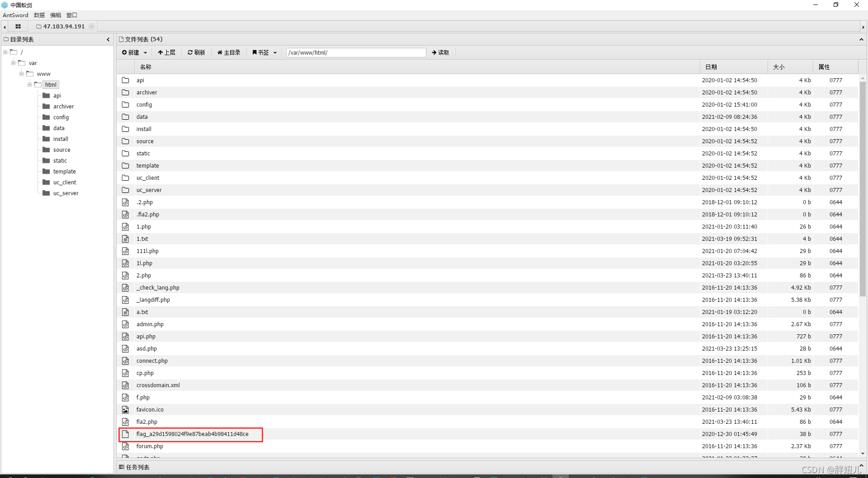Viewport: 868px width, 478px height.
Task: Click the file list vertical scrollbar
Action: click(863, 189)
